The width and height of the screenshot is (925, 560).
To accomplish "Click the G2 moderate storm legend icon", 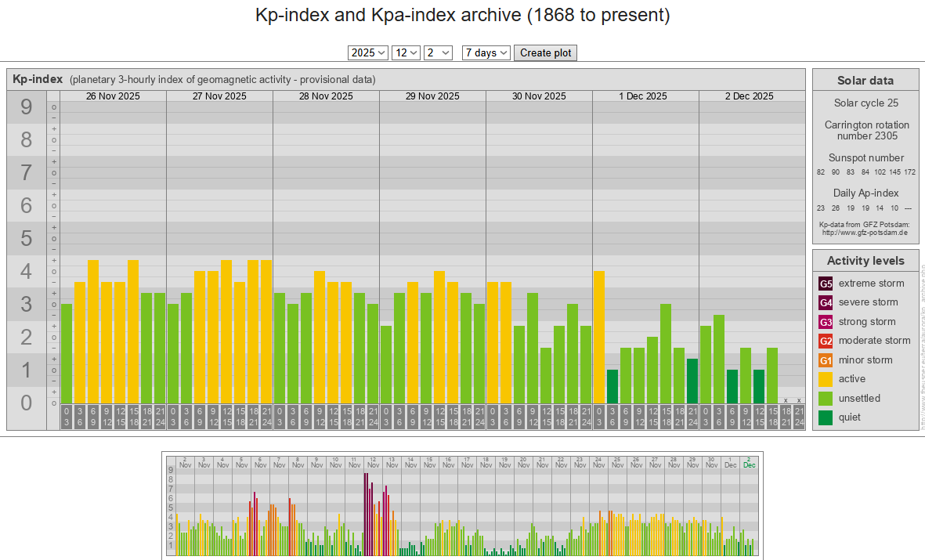I will tap(826, 341).
